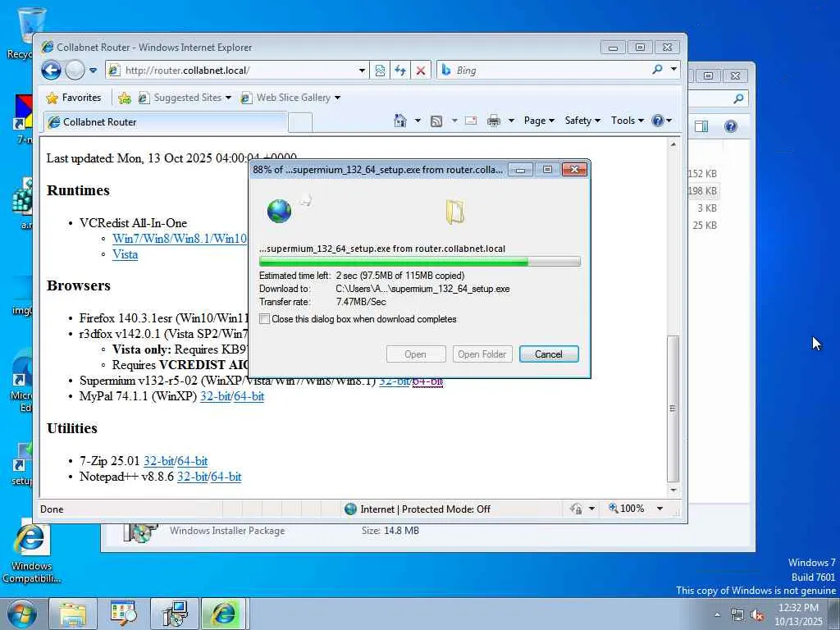840x630 pixels.
Task: Select the Collabnet Router tab
Action: coord(165,122)
